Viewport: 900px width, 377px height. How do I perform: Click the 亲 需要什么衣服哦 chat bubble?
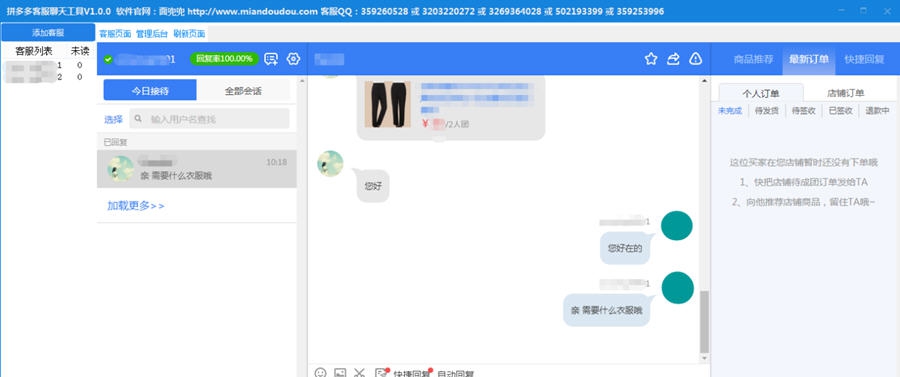pos(606,310)
